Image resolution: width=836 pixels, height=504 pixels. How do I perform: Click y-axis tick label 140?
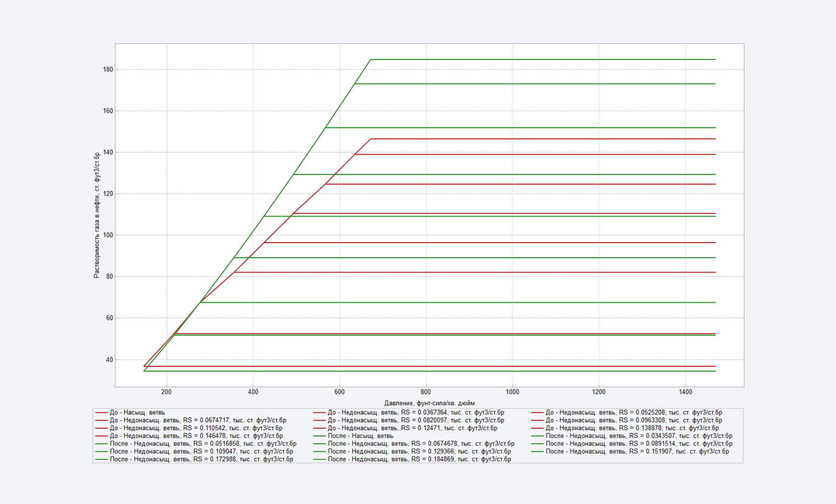pyautogui.click(x=108, y=152)
